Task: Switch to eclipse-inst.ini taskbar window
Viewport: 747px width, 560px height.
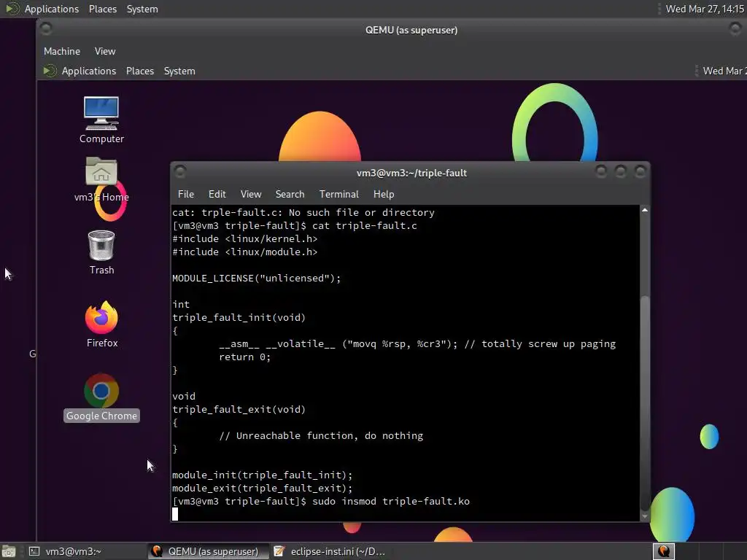Action: (x=330, y=551)
